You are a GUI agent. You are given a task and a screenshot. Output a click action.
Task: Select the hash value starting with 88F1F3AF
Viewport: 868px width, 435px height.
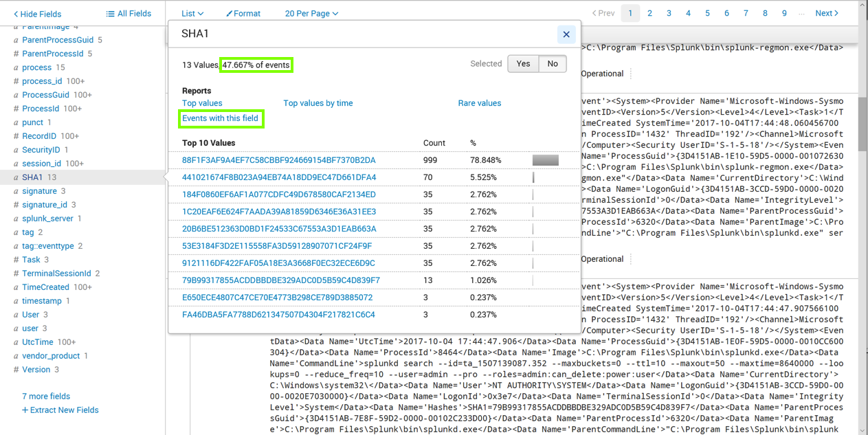278,160
